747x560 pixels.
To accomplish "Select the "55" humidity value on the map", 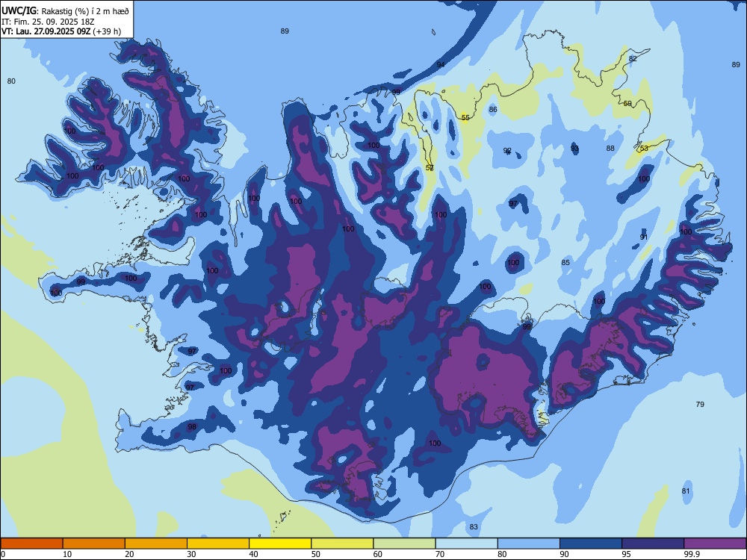I will point(465,118).
